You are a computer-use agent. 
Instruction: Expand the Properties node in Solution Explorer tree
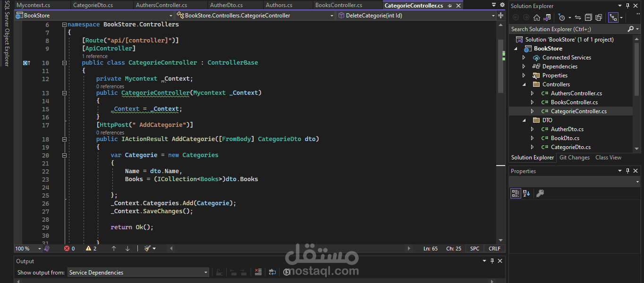click(524, 75)
